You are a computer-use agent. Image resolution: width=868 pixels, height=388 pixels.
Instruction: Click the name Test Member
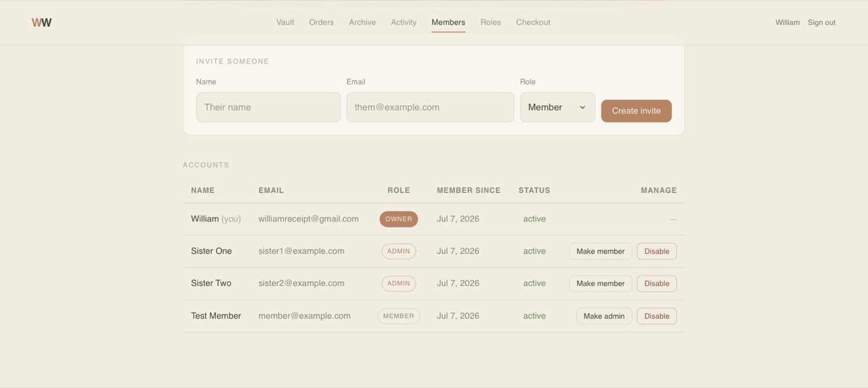(x=216, y=316)
